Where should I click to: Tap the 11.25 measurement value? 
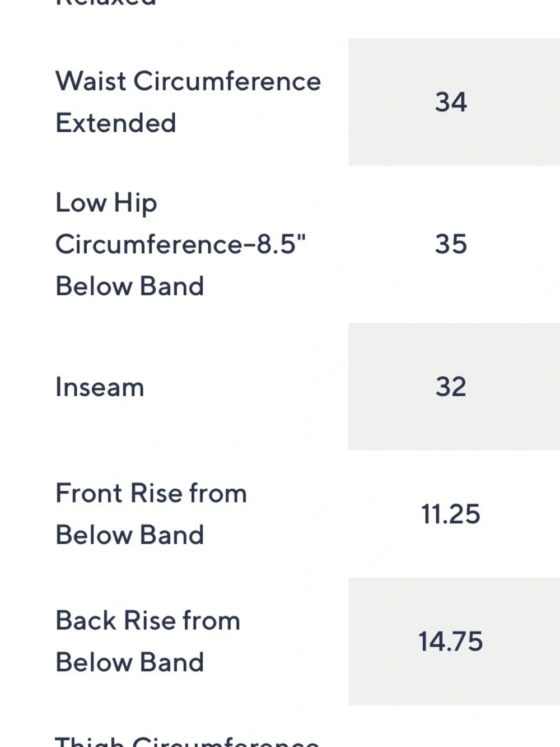click(x=451, y=514)
